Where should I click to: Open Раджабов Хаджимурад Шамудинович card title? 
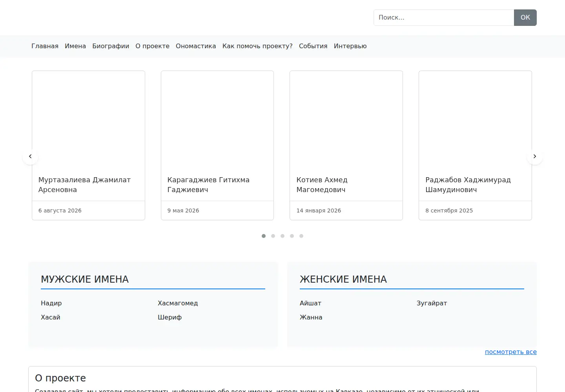pos(468,185)
